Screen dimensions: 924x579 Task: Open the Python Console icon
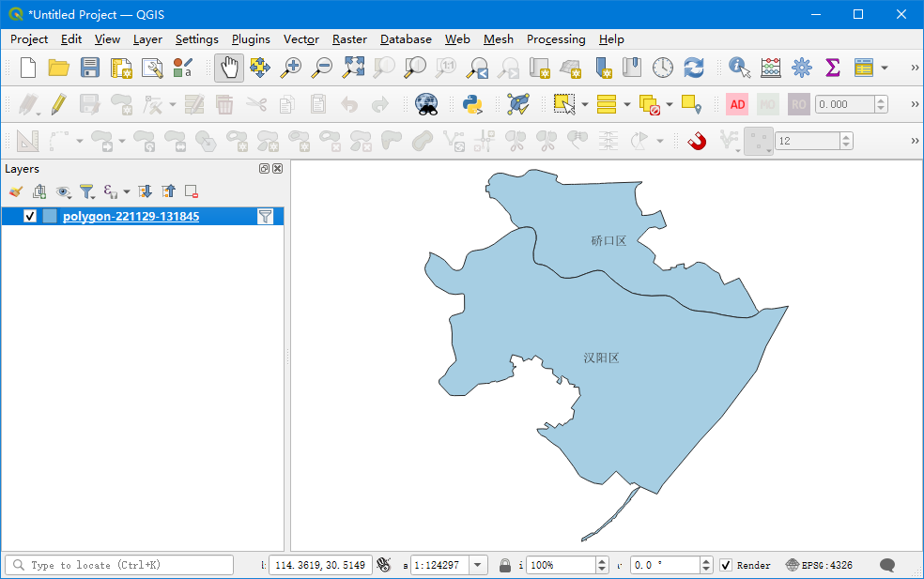(472, 104)
